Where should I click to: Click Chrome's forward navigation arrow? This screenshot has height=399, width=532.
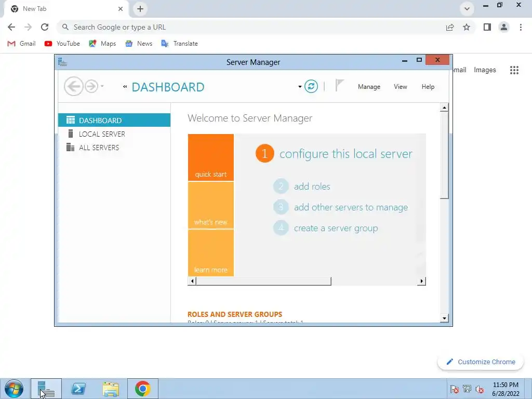pos(28,27)
